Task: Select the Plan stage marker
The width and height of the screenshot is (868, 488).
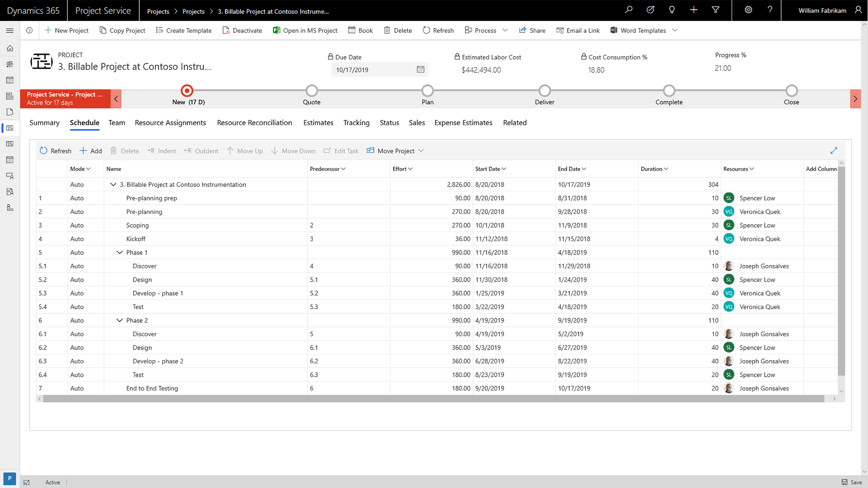Action: click(x=427, y=91)
